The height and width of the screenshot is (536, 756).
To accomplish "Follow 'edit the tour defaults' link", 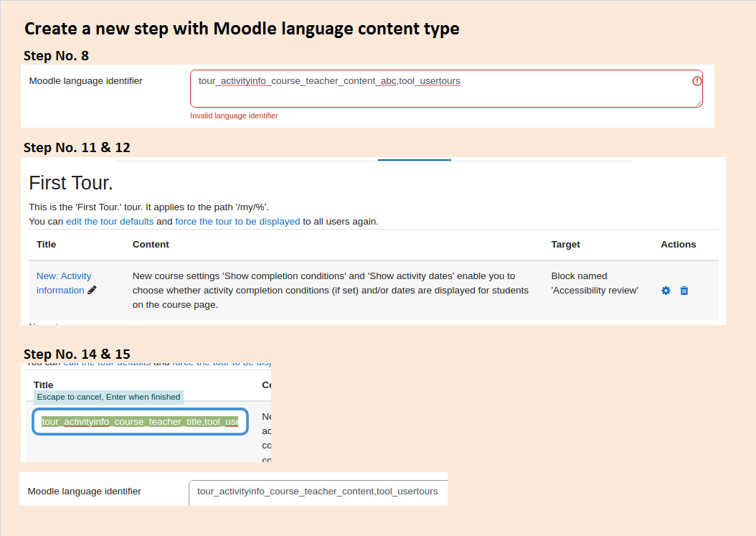I will (110, 222).
